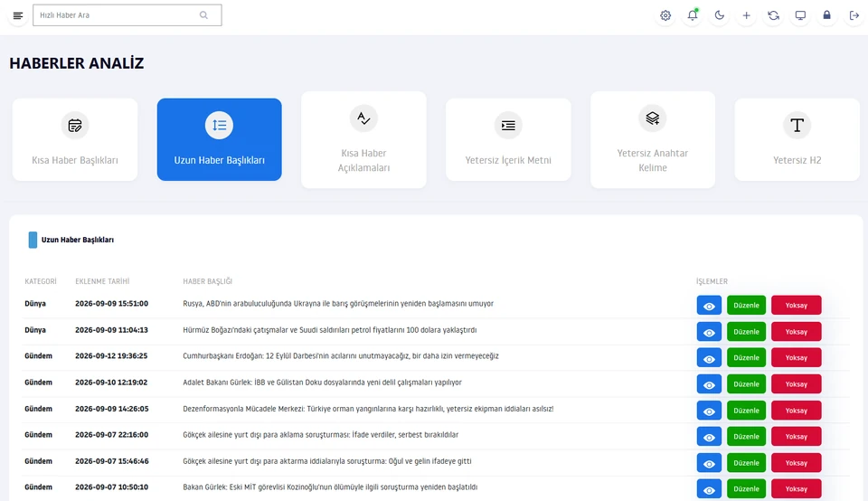
Task: View the Adalet Bakanı Gürlek news (eye)
Action: [709, 384]
